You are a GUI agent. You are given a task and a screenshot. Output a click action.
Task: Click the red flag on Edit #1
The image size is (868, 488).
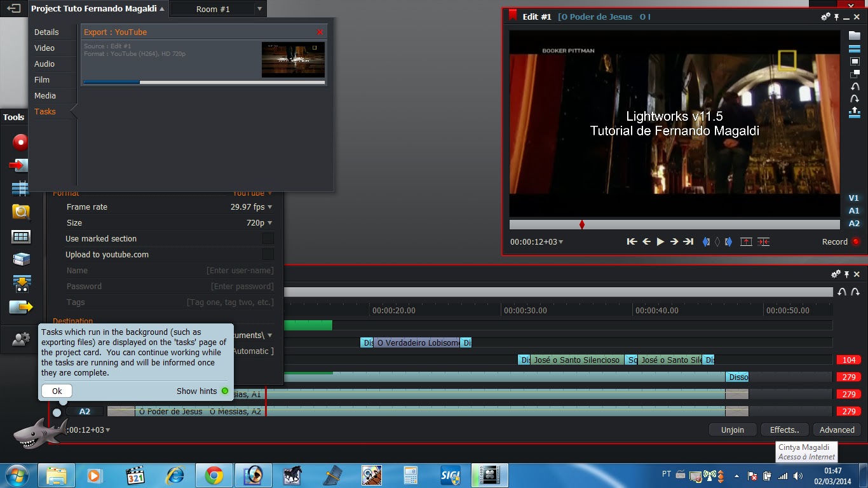(x=513, y=16)
